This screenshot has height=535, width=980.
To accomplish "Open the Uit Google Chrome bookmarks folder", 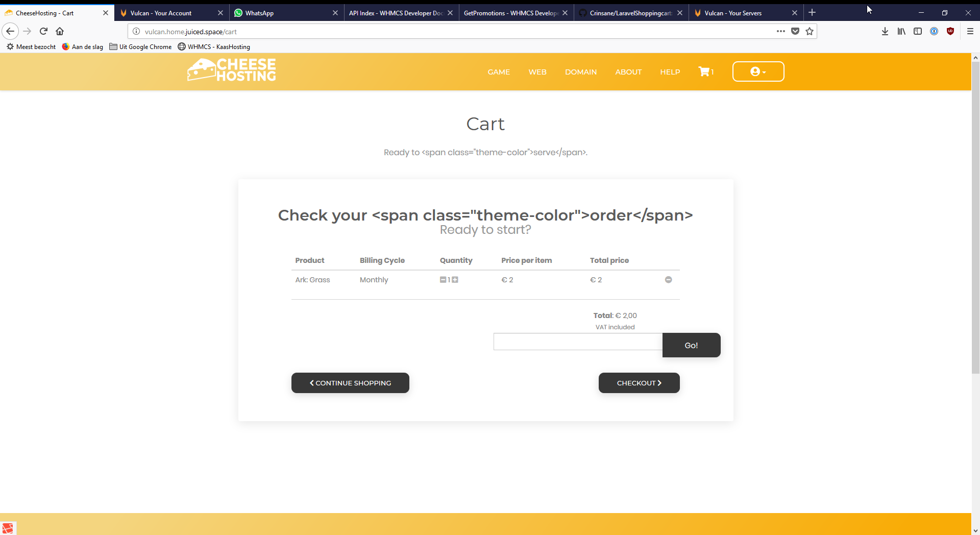I will [140, 47].
